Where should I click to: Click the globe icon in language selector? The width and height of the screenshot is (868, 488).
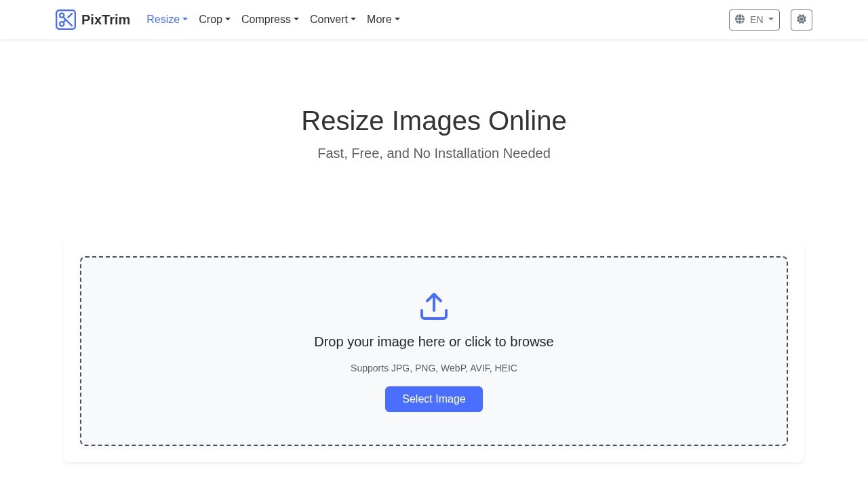pyautogui.click(x=740, y=20)
